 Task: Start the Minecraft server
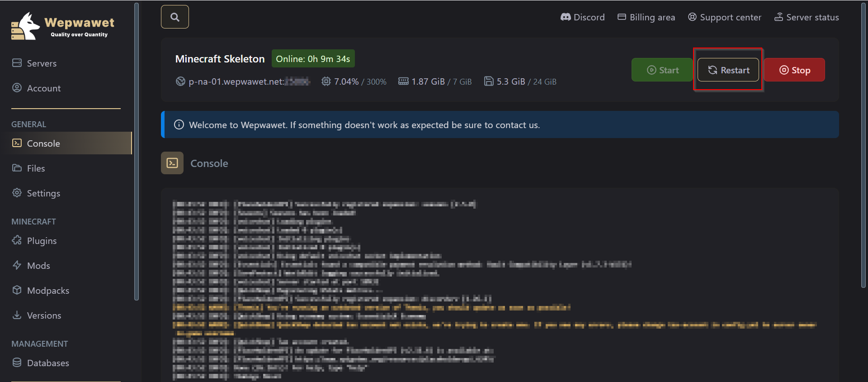click(x=662, y=70)
